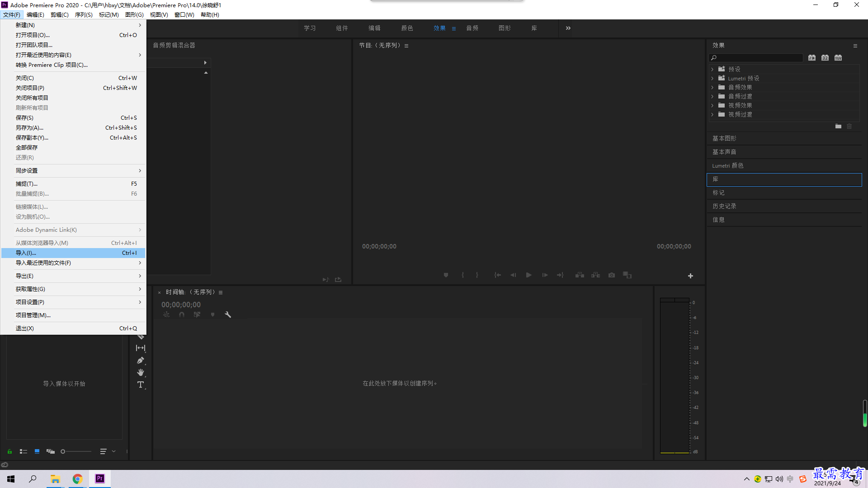Toggle YUV effects filter icon
This screenshot has width=868, height=488.
click(838, 58)
